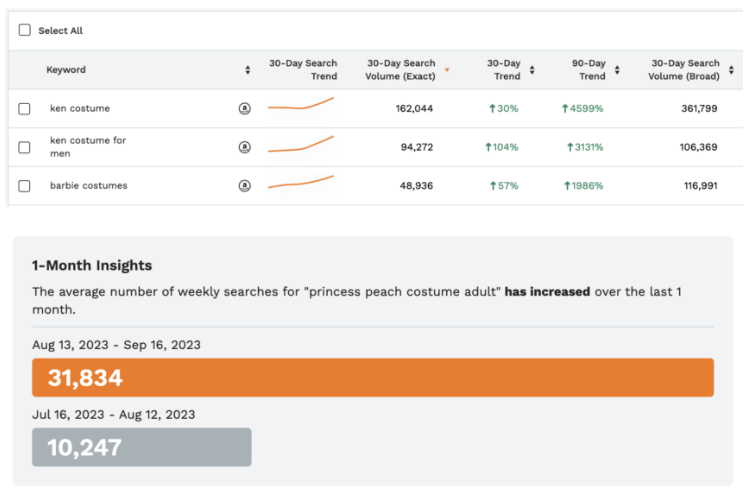751x502 pixels.
Task: Sort by the Keyword column arrows
Action: (248, 70)
